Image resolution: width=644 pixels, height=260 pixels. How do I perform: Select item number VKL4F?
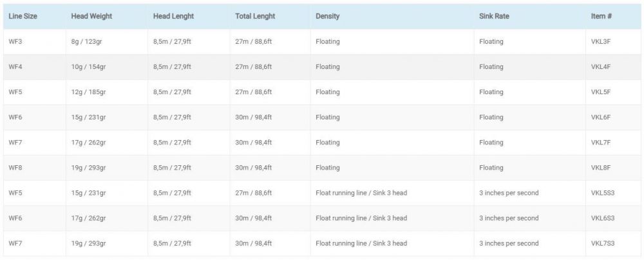[x=600, y=67]
